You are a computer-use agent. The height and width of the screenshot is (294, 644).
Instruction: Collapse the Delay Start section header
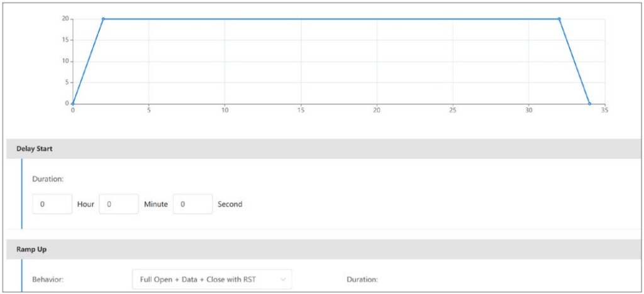34,149
